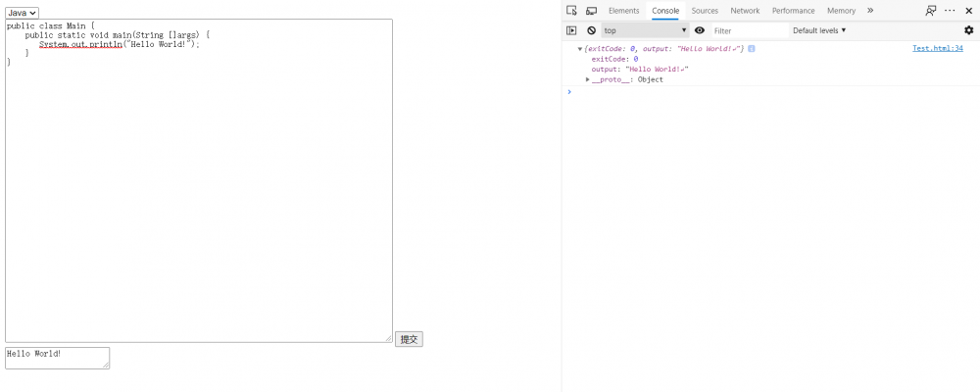The height and width of the screenshot is (392, 980).
Task: Open the Test.html:34 source link
Action: pyautogui.click(x=938, y=48)
